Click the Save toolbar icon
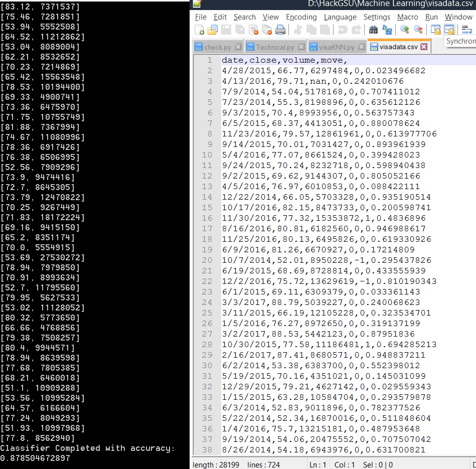The image size is (476, 469). (x=226, y=30)
